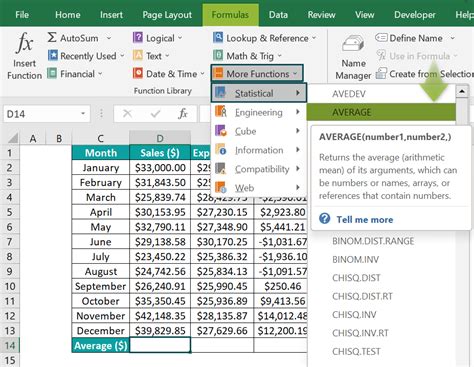The image size is (474, 367).
Task: Click the formula bar fx icon
Action: (183, 114)
